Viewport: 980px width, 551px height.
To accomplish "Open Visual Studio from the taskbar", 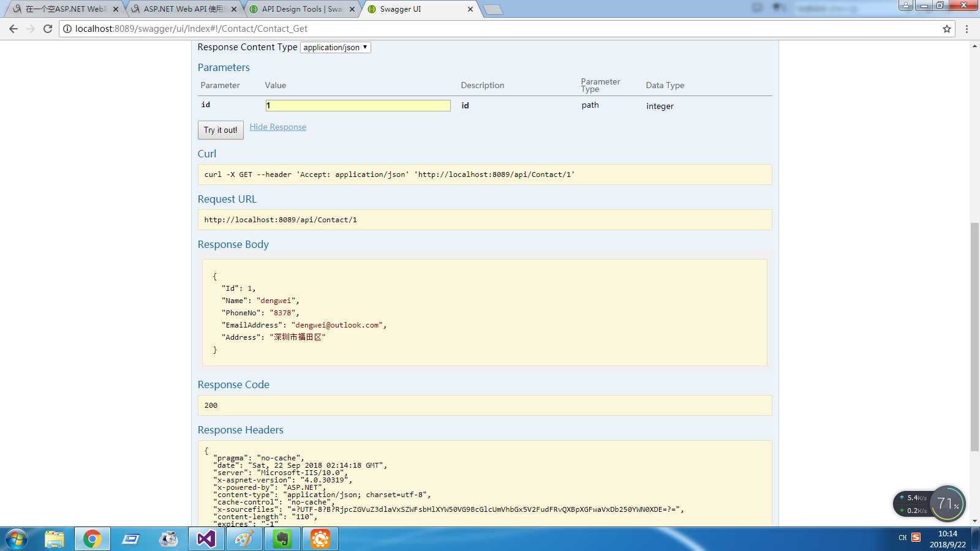I will pos(206,539).
